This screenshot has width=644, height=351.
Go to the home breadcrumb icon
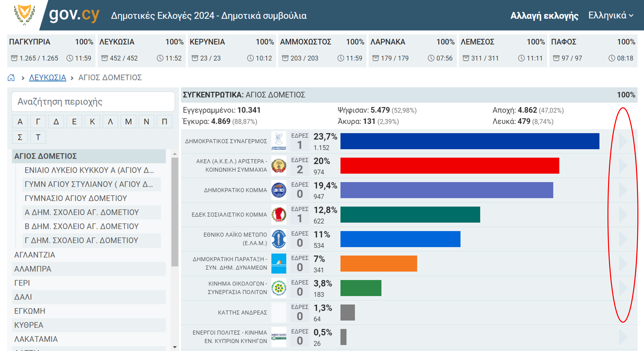(11, 78)
